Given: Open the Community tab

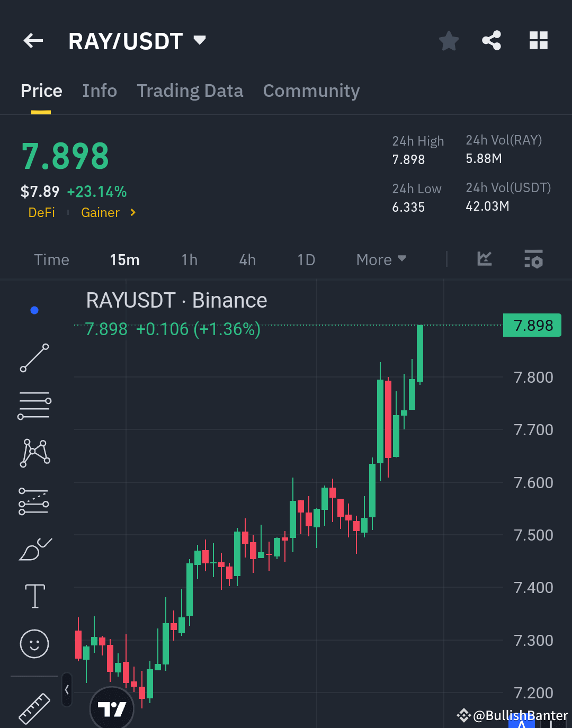Looking at the screenshot, I should (x=311, y=91).
